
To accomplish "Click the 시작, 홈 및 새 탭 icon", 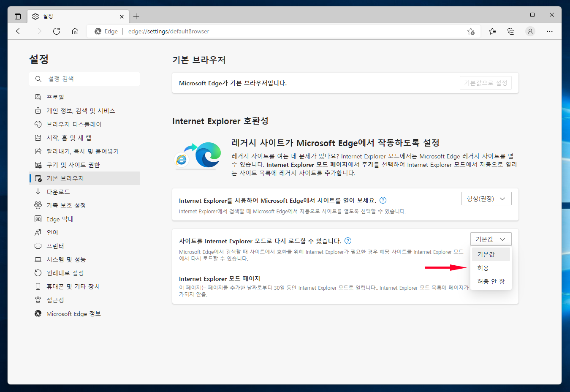I will pos(38,138).
